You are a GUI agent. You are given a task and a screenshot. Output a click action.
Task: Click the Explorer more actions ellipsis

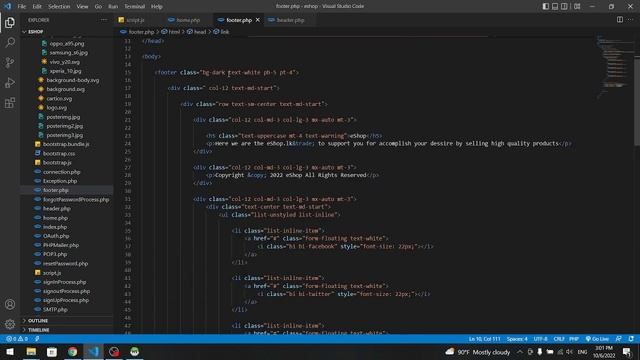pos(104,20)
